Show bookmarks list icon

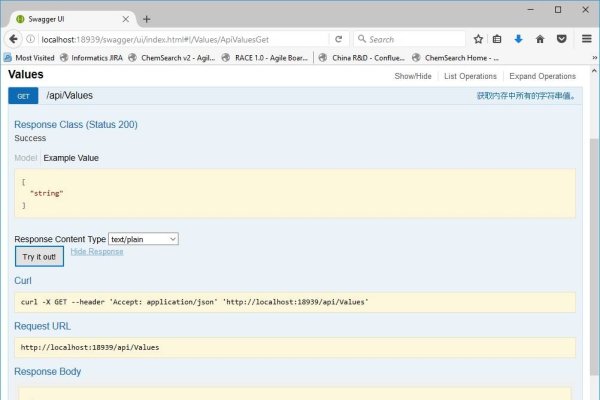pyautogui.click(x=497, y=39)
